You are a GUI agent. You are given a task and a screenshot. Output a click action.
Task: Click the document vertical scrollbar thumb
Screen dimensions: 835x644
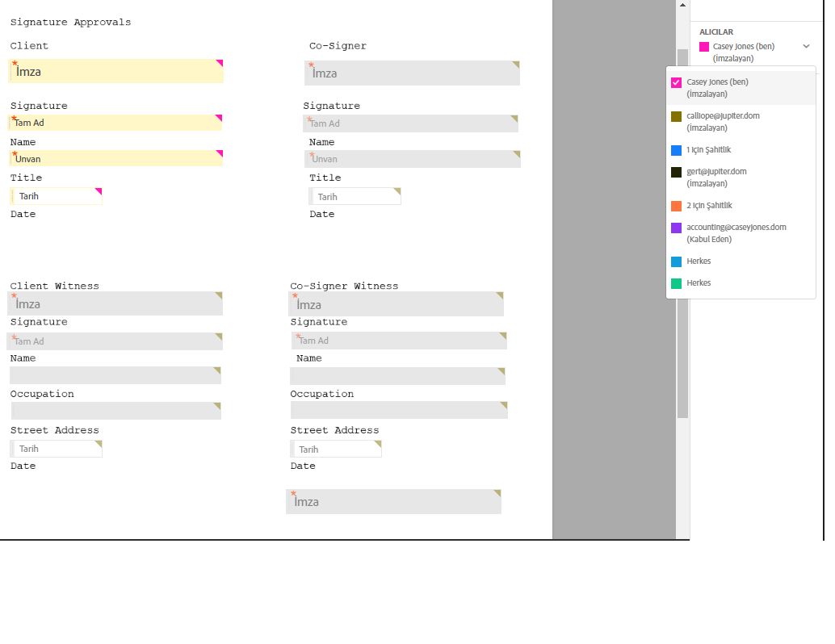click(682, 233)
